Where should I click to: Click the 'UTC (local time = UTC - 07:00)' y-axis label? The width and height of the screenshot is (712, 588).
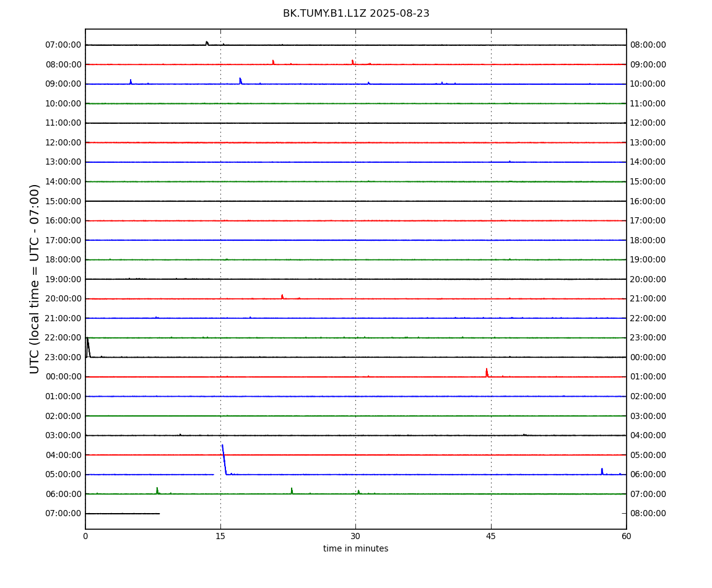35,279
